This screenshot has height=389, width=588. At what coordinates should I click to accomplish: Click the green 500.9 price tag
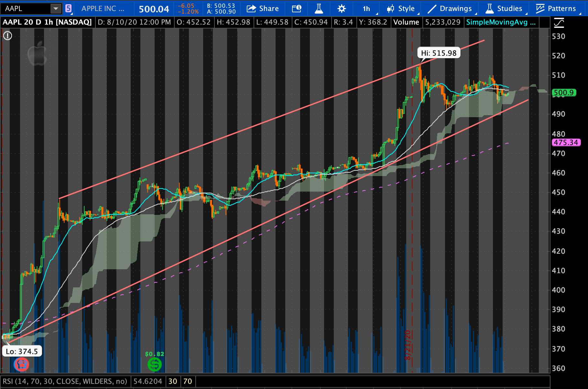click(564, 93)
